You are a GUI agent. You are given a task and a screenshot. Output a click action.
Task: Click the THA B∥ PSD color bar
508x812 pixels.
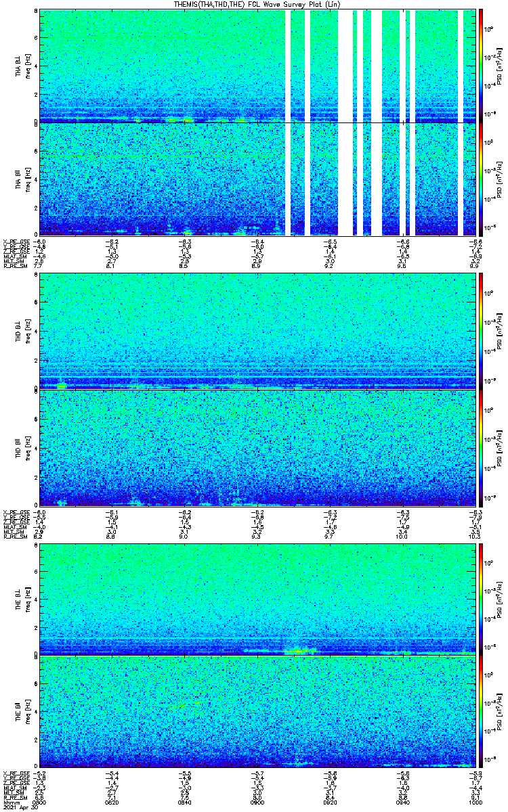click(482, 179)
